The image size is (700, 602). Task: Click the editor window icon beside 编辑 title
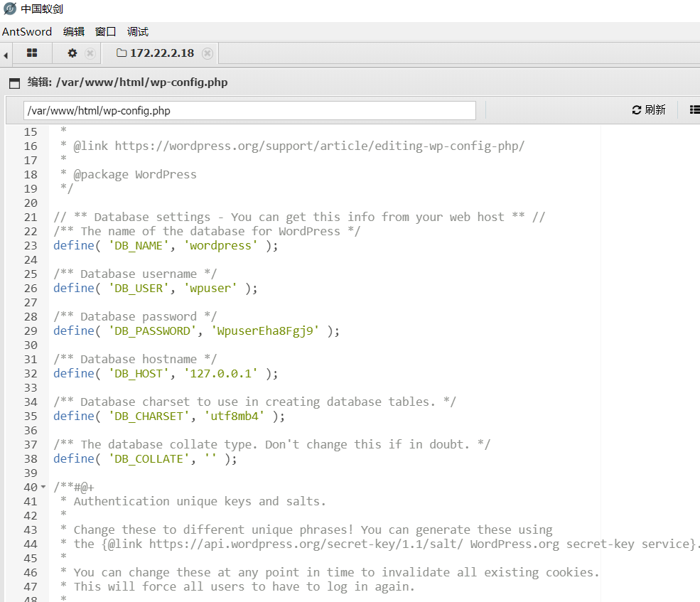coord(14,82)
